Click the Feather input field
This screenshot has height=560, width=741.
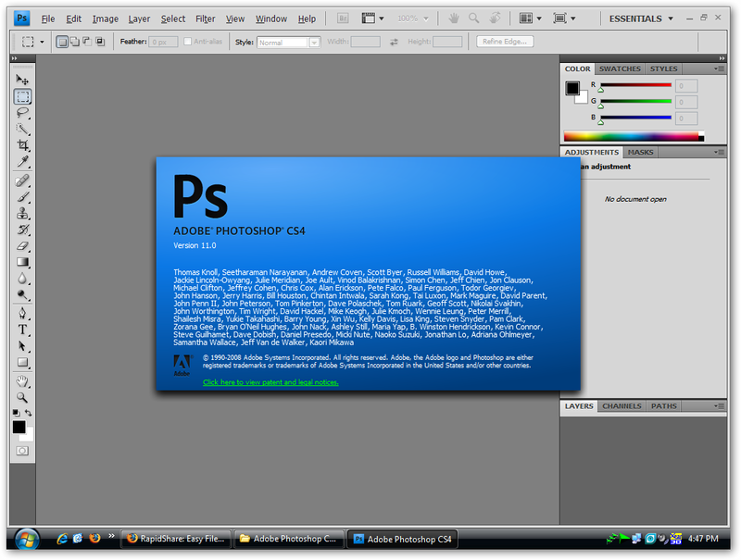[x=164, y=42]
